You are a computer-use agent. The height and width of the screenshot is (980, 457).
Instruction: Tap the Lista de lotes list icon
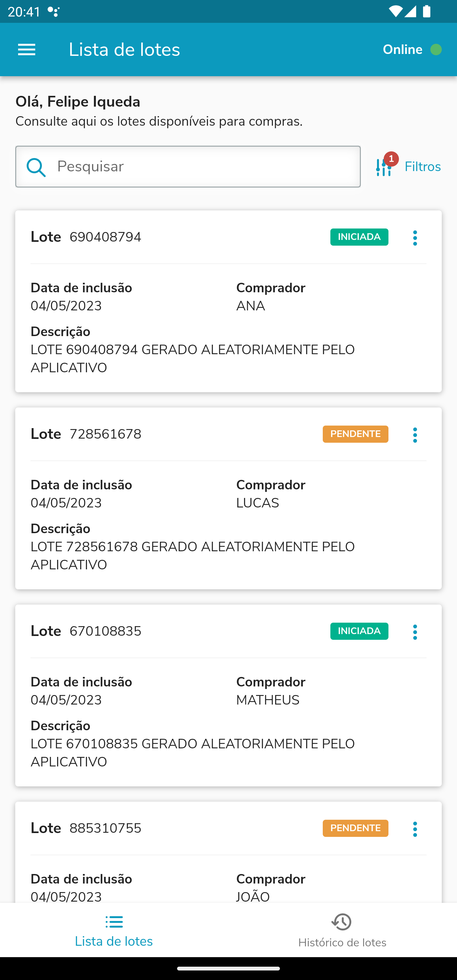tap(114, 922)
